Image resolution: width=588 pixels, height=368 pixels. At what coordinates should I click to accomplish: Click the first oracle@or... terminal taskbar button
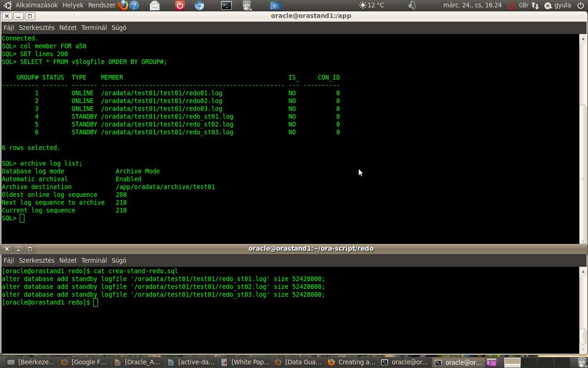(405, 362)
